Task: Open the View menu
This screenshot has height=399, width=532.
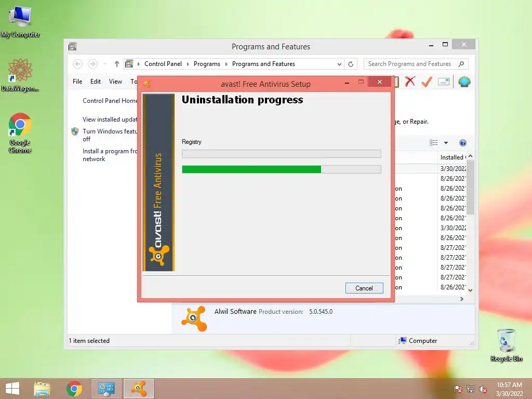Action: click(115, 82)
